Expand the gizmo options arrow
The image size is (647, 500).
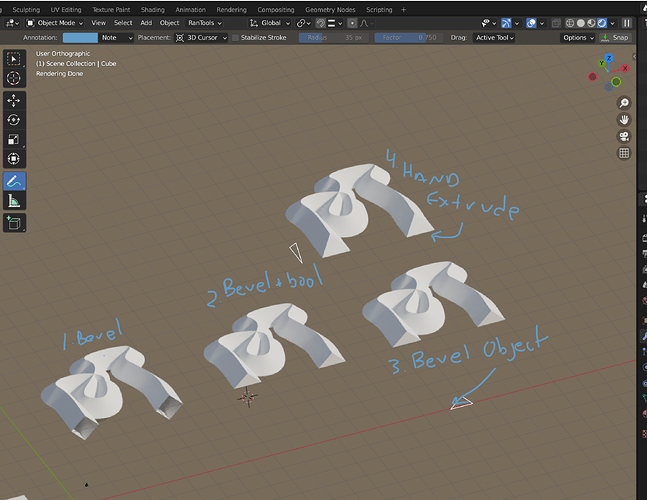point(517,23)
